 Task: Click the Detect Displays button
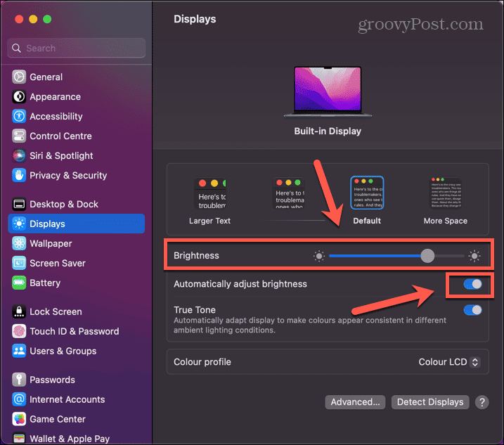[430, 402]
